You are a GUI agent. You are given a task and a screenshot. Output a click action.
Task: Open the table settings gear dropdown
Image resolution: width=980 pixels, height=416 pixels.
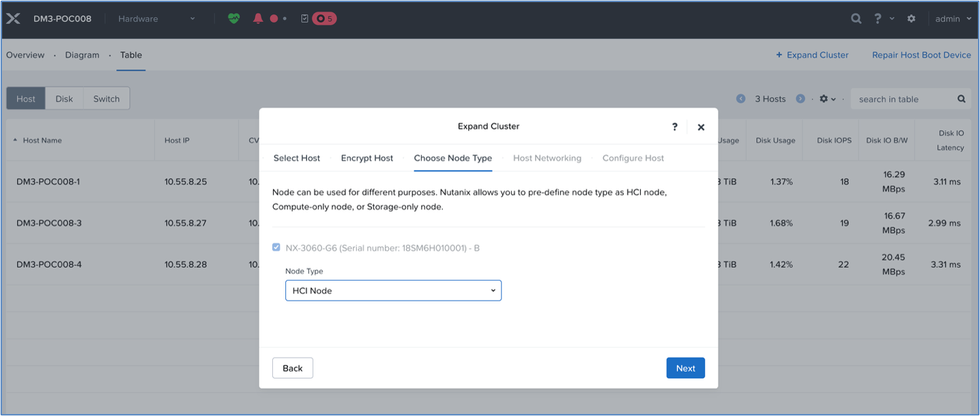(827, 99)
